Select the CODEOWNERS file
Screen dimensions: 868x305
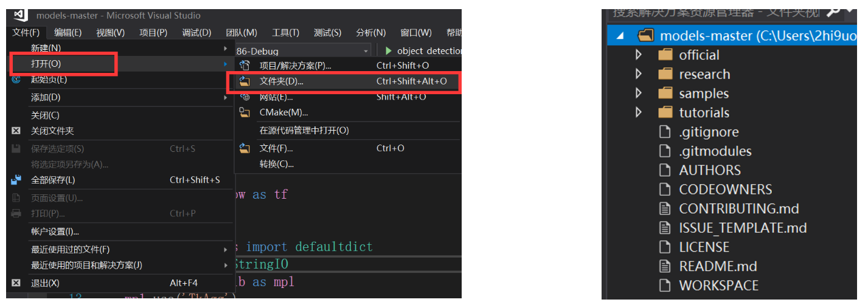(726, 190)
